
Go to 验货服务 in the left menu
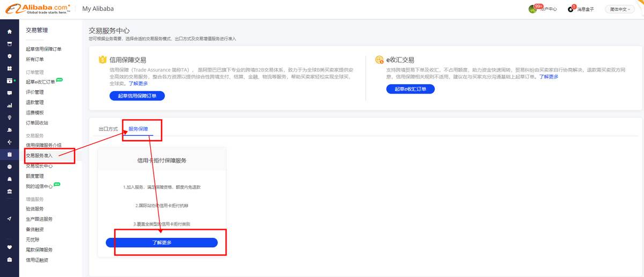coord(35,209)
